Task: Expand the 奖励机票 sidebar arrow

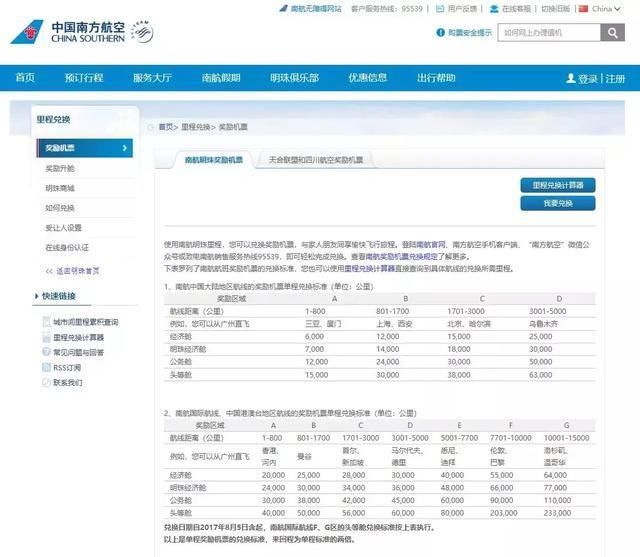Action: [125, 148]
